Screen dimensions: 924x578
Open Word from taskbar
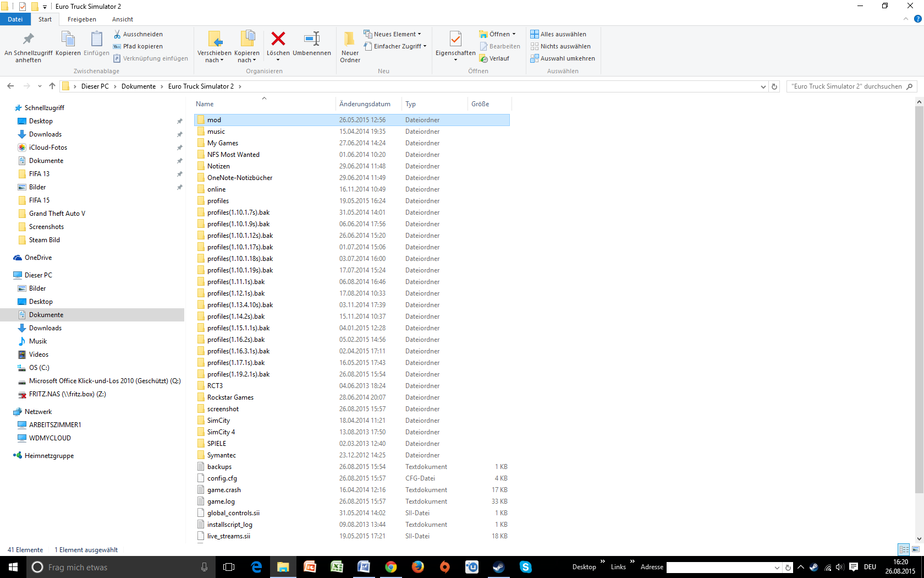click(x=364, y=567)
